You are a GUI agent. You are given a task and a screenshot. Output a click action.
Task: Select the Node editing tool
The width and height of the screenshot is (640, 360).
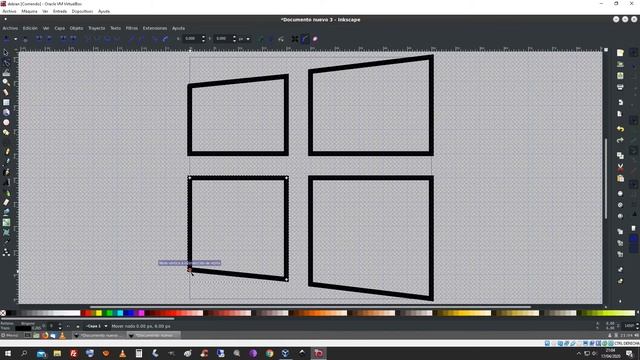6,62
